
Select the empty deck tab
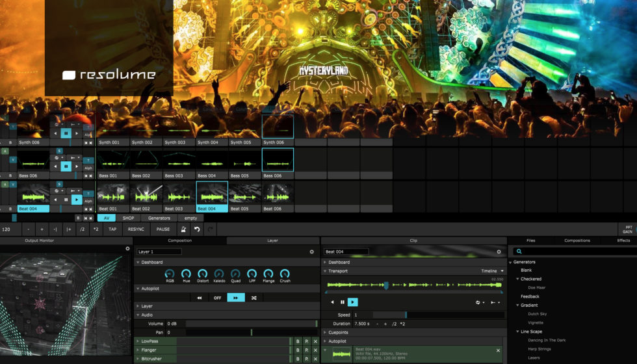coord(190,218)
